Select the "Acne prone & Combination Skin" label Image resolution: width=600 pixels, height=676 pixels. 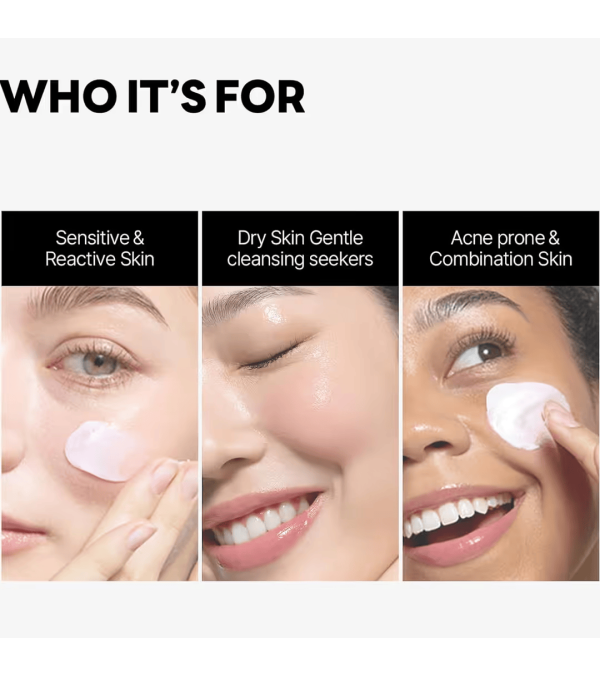click(500, 248)
